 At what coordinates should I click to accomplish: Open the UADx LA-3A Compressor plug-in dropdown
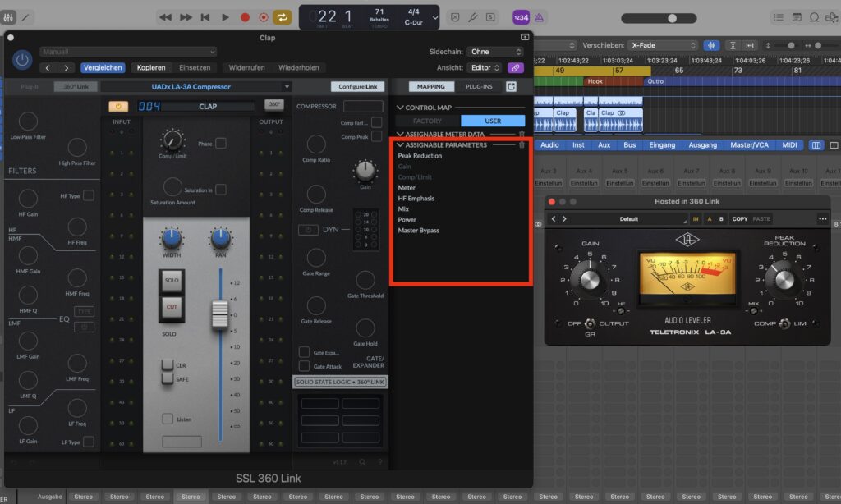coord(197,87)
